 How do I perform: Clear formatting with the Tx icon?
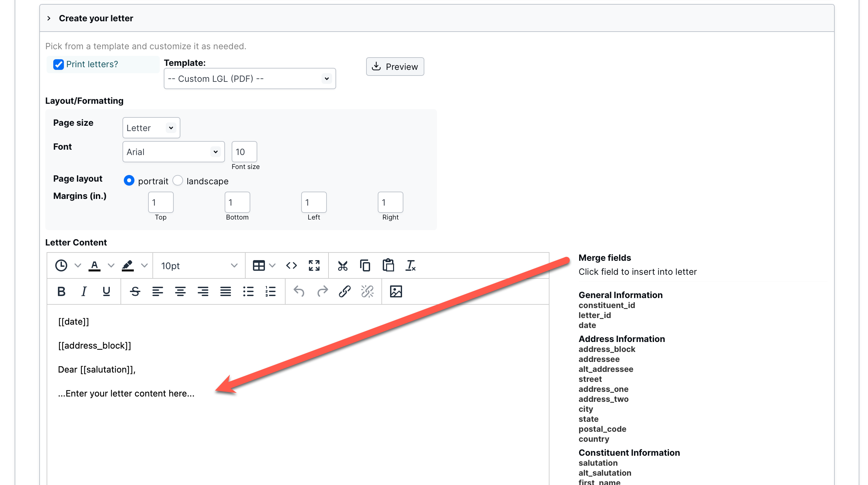(410, 266)
